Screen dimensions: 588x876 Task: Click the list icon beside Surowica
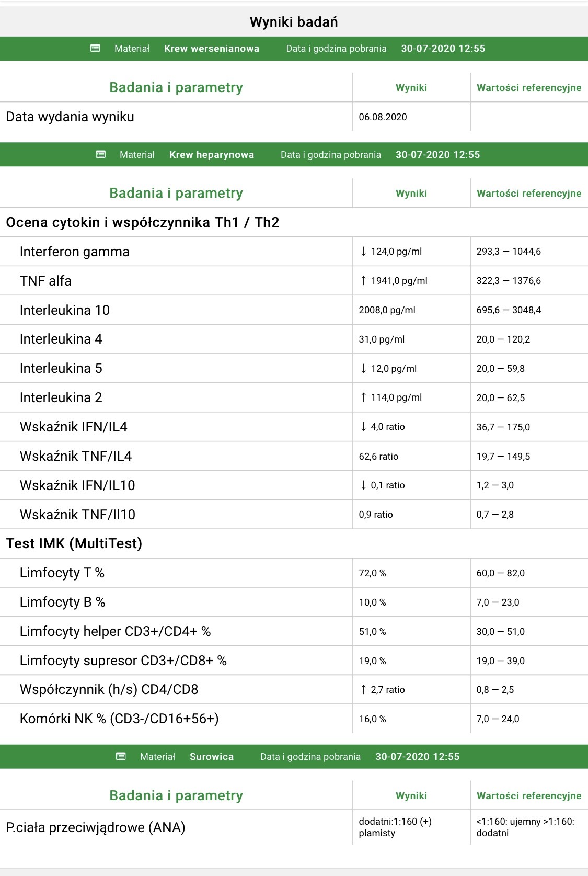pyautogui.click(x=121, y=757)
